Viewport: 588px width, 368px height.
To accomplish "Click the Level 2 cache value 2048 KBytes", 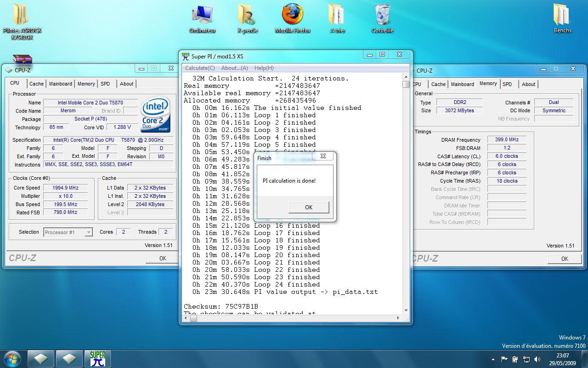I will pyautogui.click(x=150, y=204).
